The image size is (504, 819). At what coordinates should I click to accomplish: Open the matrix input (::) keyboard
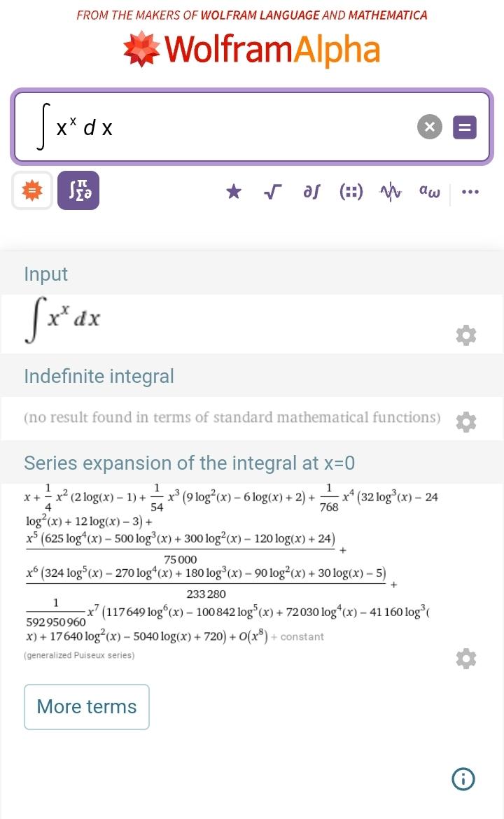point(351,190)
